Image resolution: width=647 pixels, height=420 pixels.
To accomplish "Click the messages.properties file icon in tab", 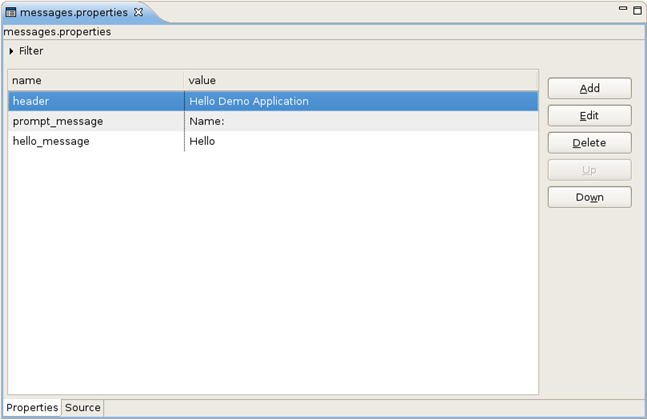I will (x=11, y=13).
